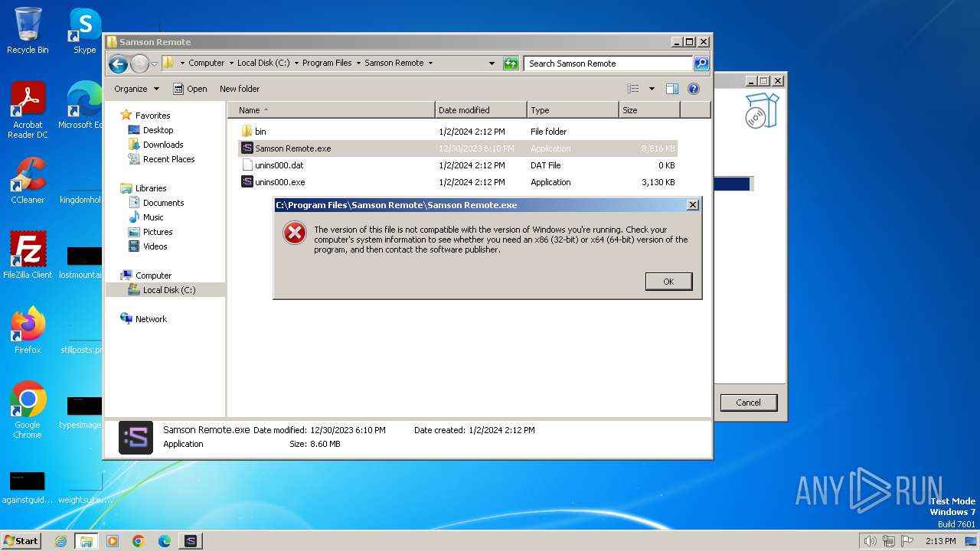Viewport: 980px width, 551px height.
Task: Select the unins000.exe file
Action: point(458,182)
